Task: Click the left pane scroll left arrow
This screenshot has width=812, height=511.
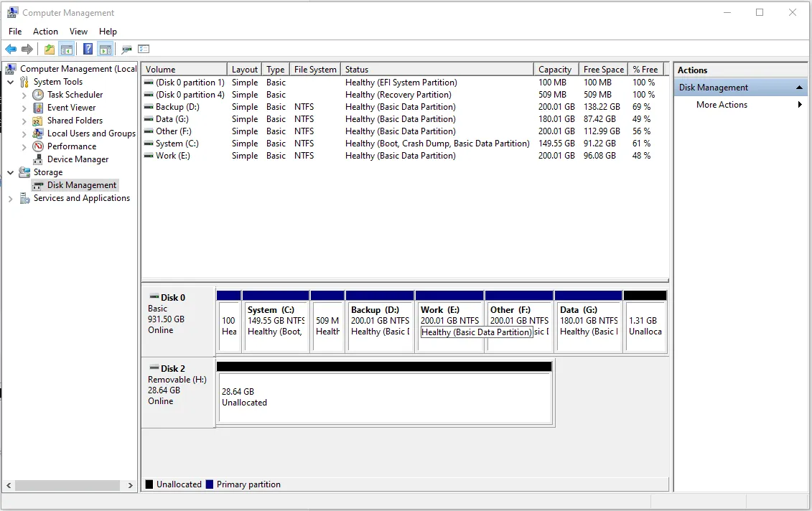Action: 9,485
